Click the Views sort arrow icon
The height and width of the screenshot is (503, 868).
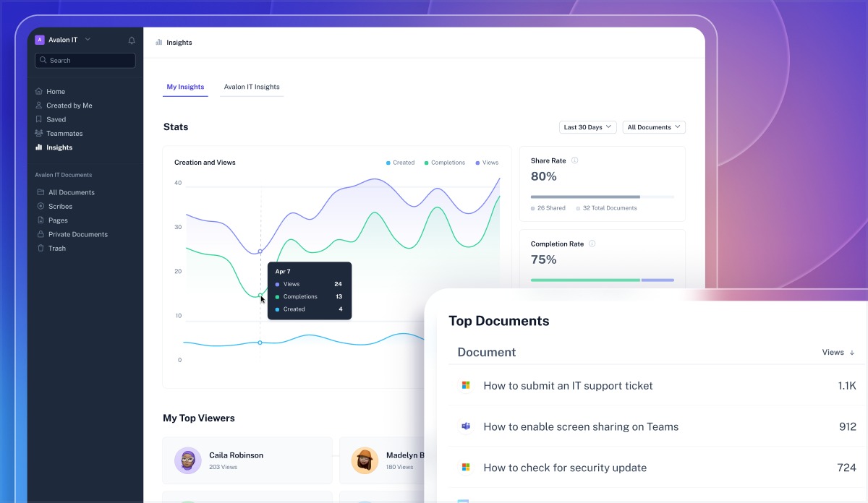coord(852,353)
